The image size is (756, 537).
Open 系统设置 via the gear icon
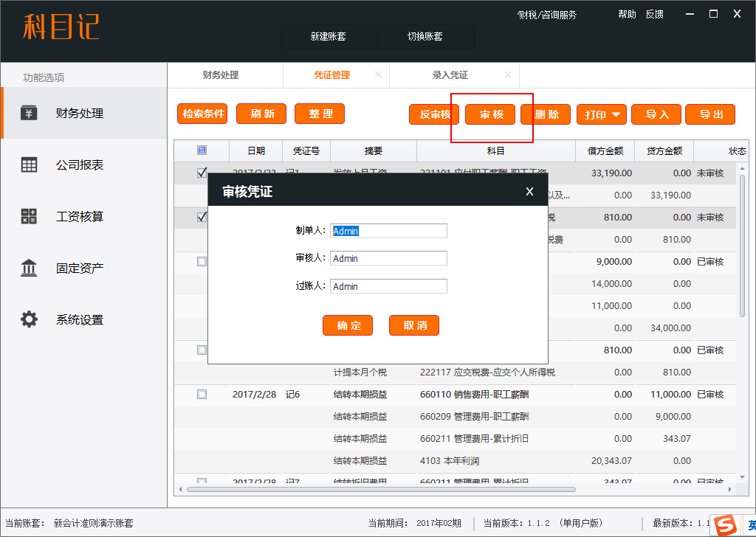(x=29, y=320)
